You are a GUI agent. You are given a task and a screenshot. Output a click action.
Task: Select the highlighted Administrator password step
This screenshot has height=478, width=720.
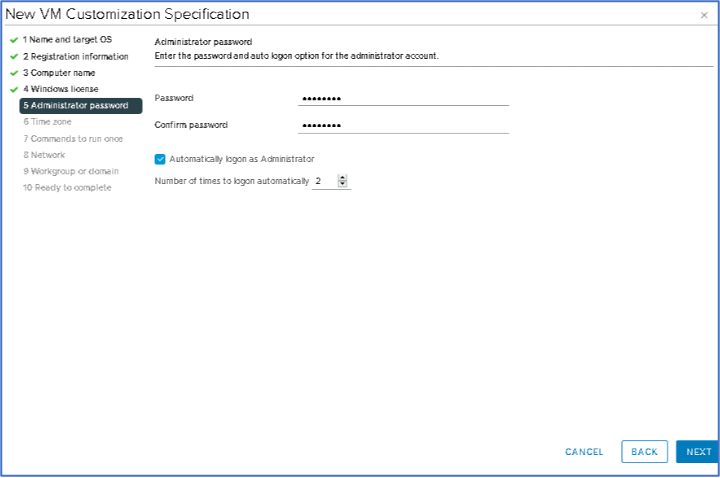click(80, 105)
